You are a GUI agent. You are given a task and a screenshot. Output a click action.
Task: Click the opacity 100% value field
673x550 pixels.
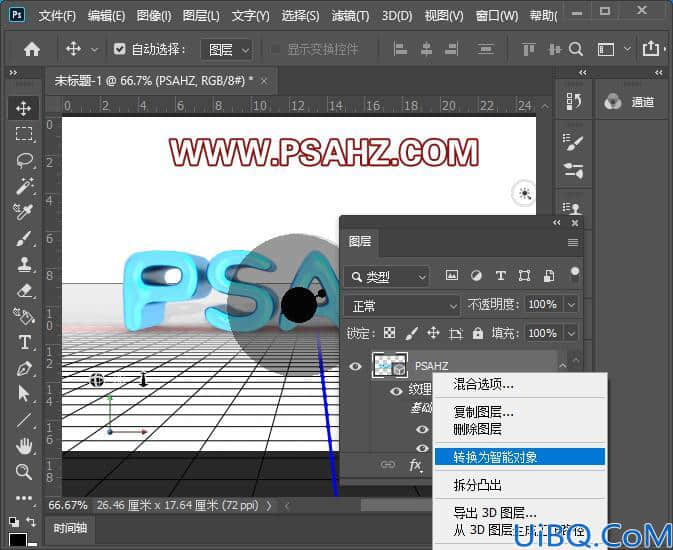543,304
